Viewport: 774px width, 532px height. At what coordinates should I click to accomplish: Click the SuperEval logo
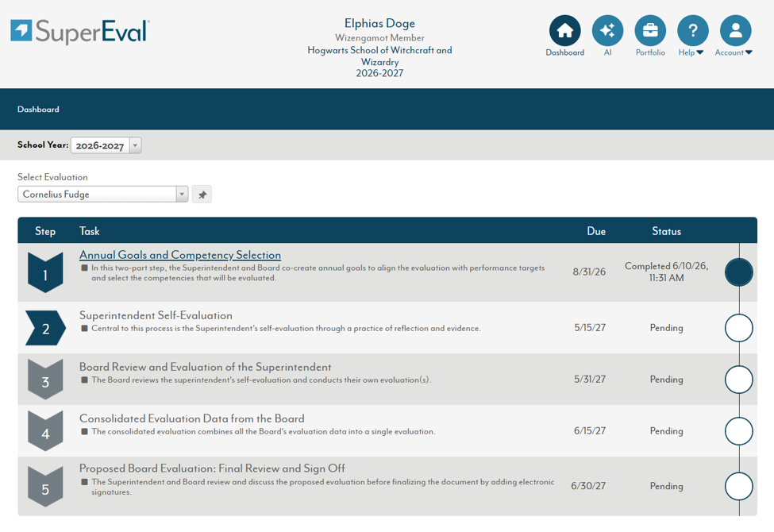(x=80, y=31)
